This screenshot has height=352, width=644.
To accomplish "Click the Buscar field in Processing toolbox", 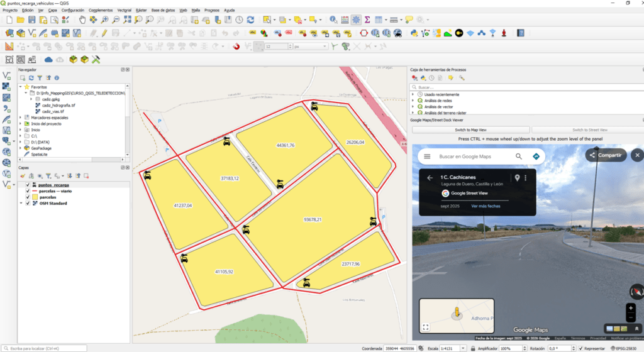I will tap(527, 87).
